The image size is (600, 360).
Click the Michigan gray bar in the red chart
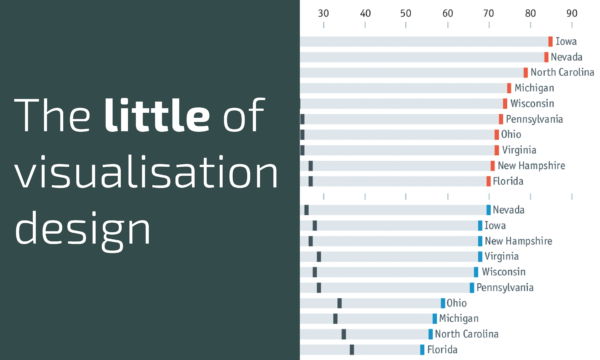coord(403,88)
